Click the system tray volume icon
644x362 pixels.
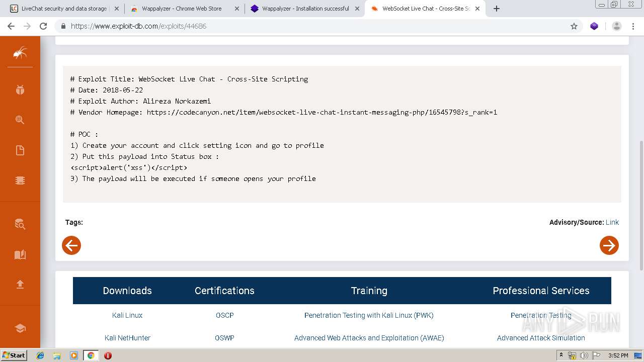tap(584, 355)
